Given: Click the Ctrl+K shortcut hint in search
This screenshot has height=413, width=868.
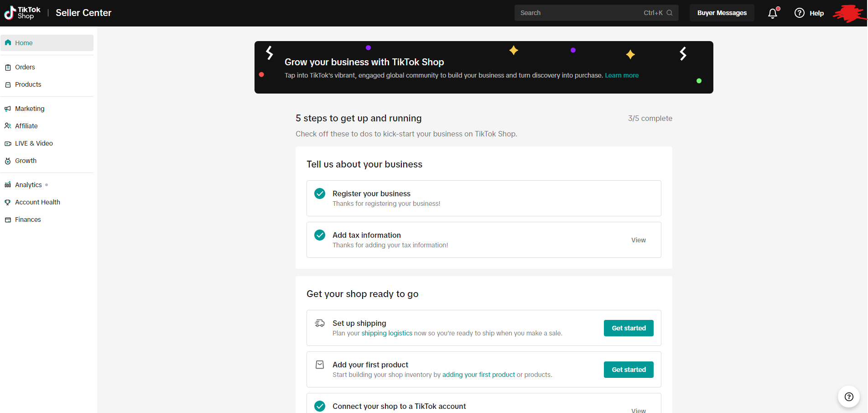Looking at the screenshot, I should [653, 13].
